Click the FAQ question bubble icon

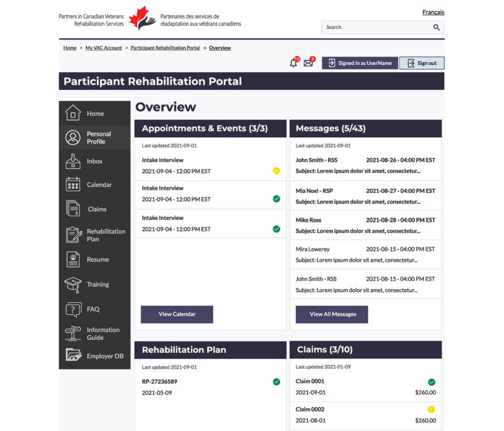click(x=73, y=309)
